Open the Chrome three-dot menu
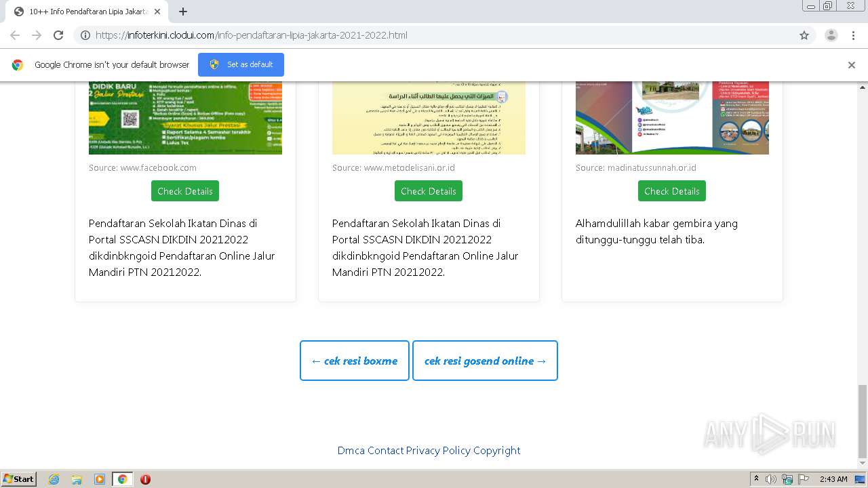 (854, 35)
